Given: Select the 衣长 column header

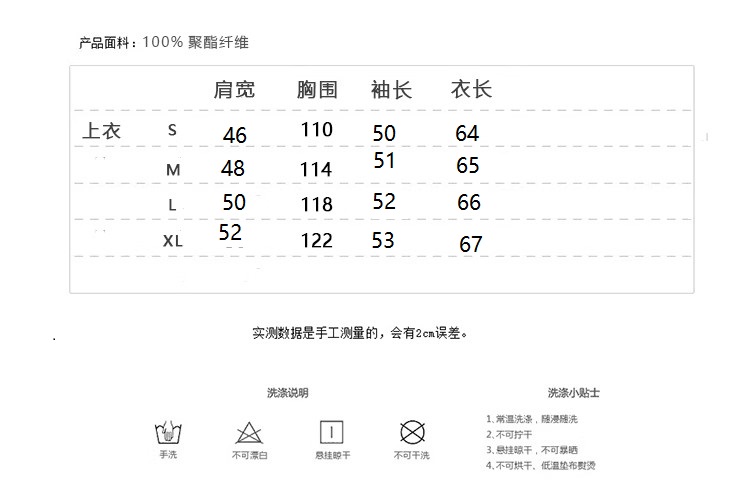Looking at the screenshot, I should click(x=472, y=89).
